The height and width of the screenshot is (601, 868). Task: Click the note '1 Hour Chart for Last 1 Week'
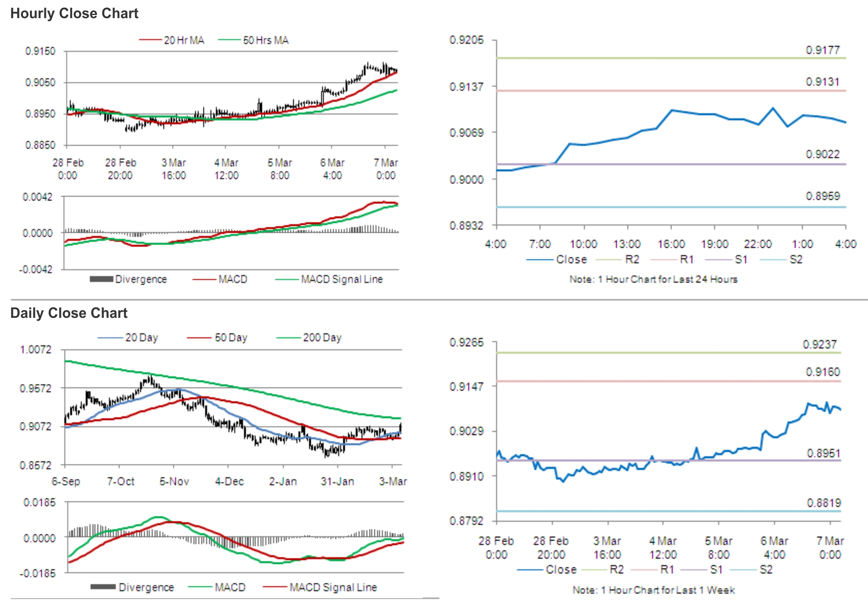point(654,590)
